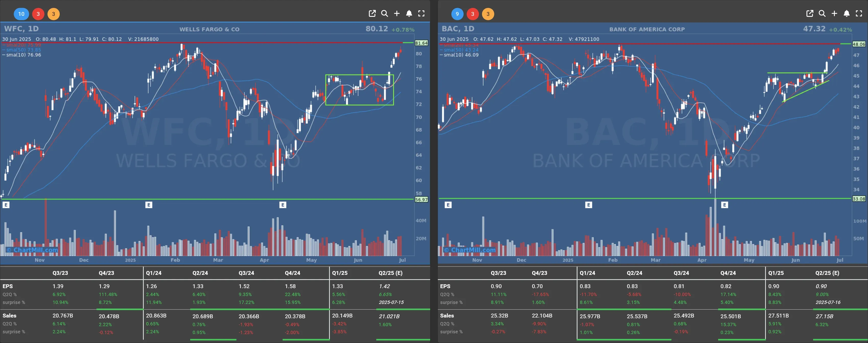Open BAC chart in new window icon
The width and height of the screenshot is (868, 343).
click(810, 14)
